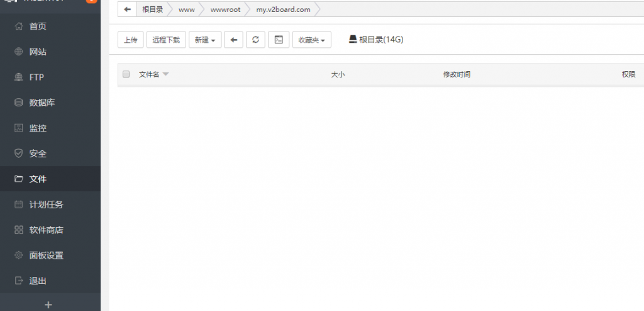Click the 上传 upload button
644x311 pixels.
pos(131,40)
